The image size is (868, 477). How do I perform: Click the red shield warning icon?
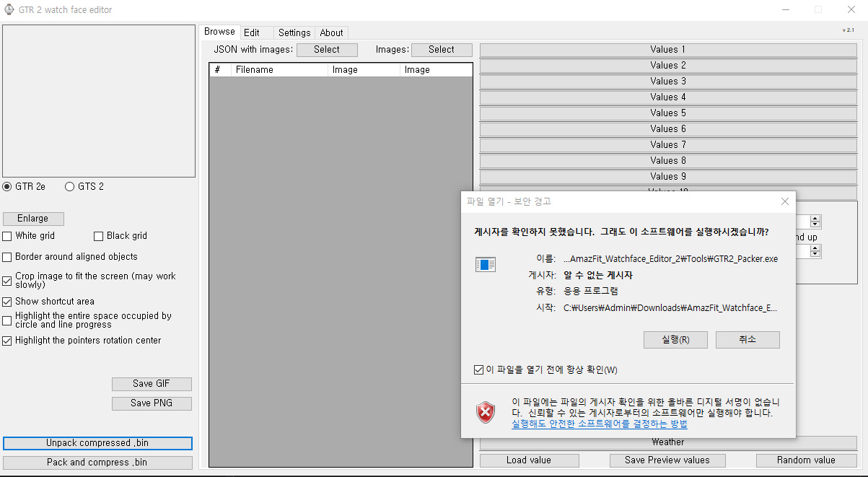[x=486, y=413]
